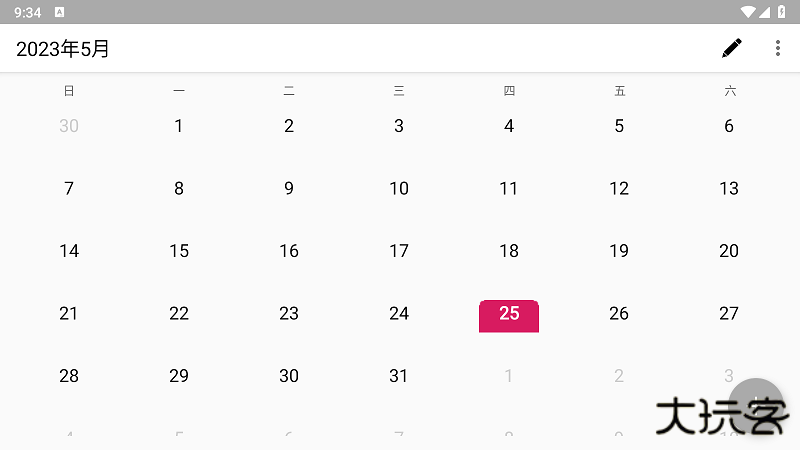Screen dimensions: 800x450
Task: Open the three-dot overflow menu
Action: [x=778, y=48]
